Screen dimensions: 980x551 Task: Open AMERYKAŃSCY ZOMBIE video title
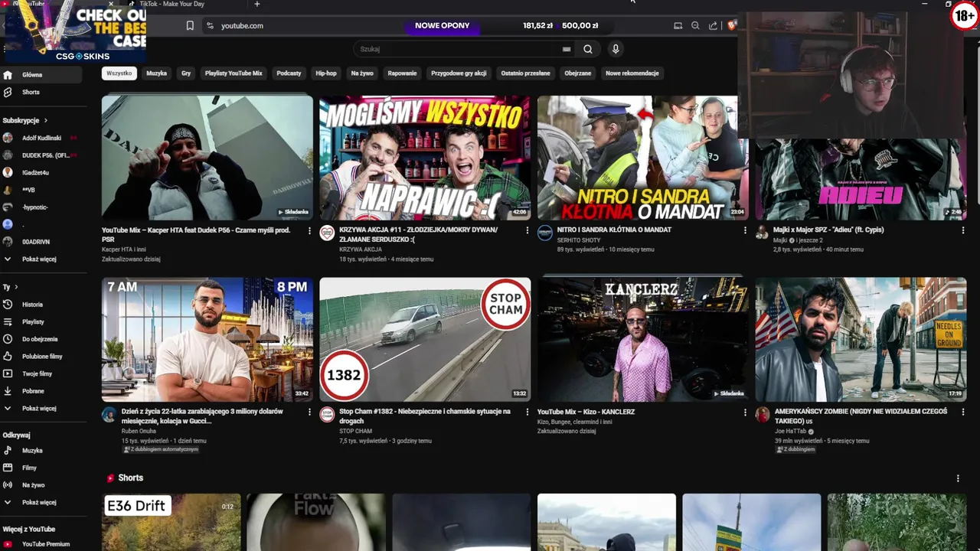tap(861, 416)
